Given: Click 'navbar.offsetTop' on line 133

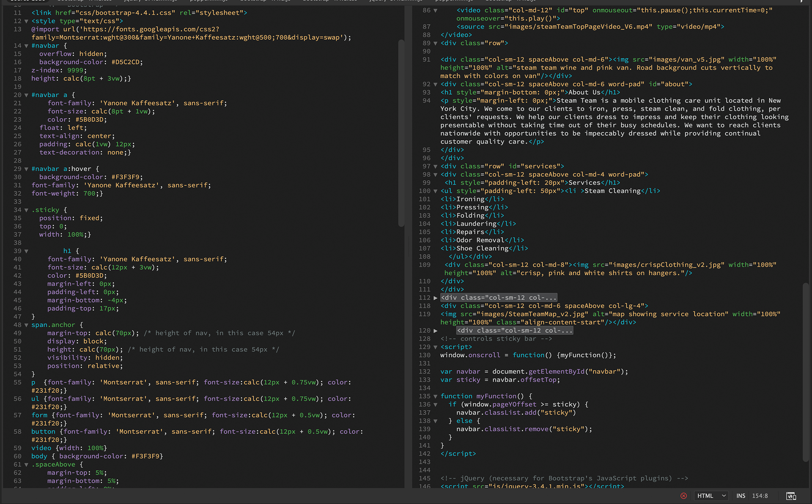Looking at the screenshot, I should (x=524, y=380).
